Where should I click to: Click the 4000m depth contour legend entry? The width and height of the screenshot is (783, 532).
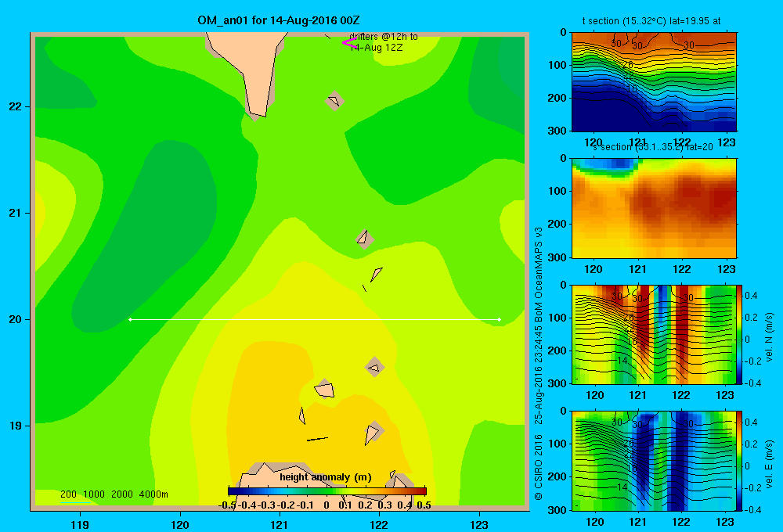[x=153, y=494]
